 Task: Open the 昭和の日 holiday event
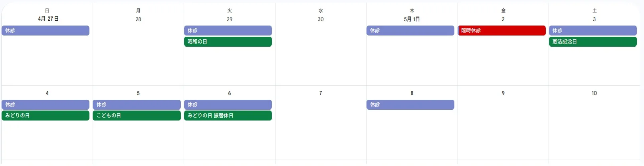(228, 41)
